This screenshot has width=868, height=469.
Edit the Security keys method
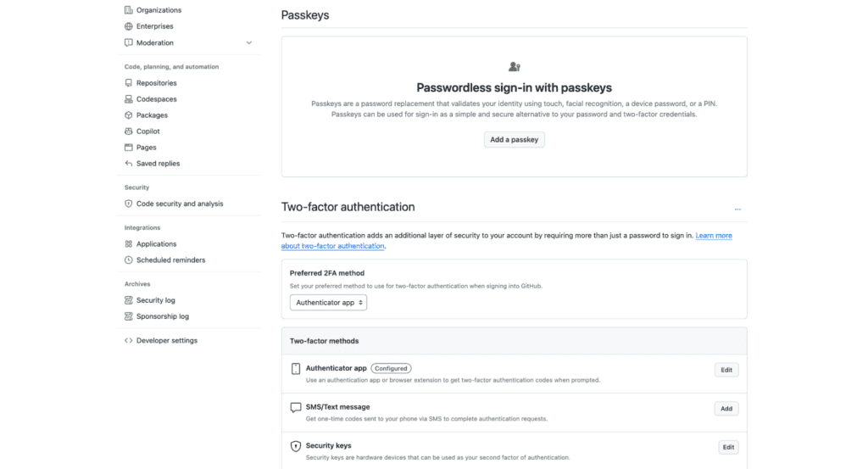click(x=728, y=447)
